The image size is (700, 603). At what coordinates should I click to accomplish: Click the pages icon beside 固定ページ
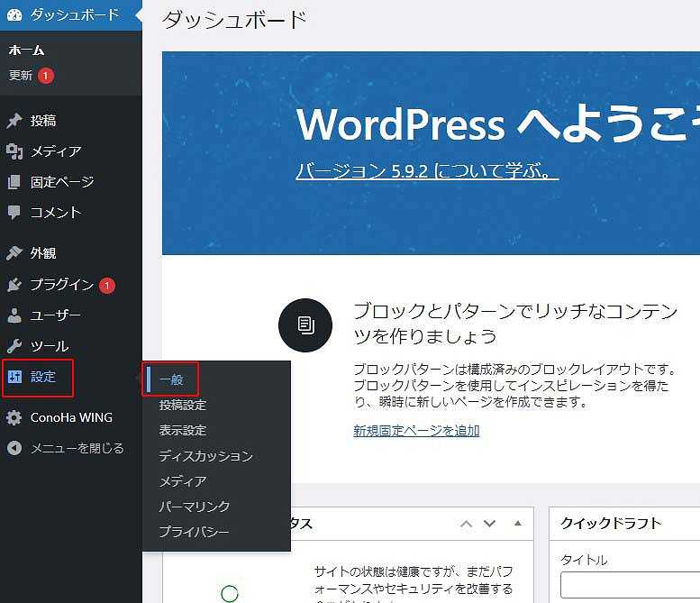14,182
